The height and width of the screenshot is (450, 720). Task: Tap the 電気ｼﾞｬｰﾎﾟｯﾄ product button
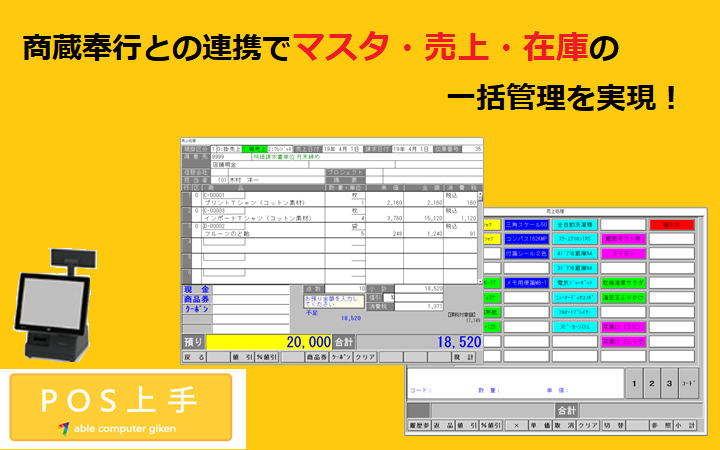[x=575, y=283]
